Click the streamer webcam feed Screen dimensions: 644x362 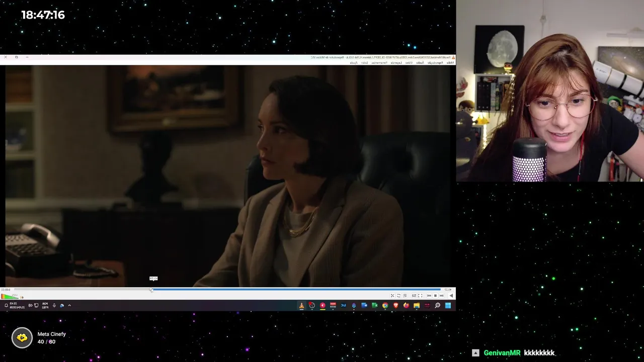coord(550,90)
